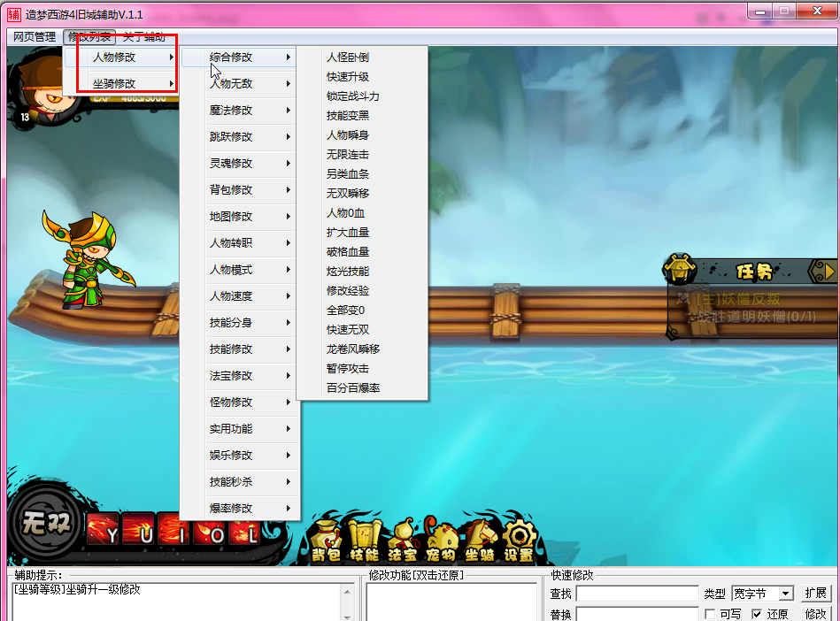This screenshot has height=621, width=840.
Task: Click the 战胜道明妖僧 quest text
Action: pyautogui.click(x=757, y=317)
